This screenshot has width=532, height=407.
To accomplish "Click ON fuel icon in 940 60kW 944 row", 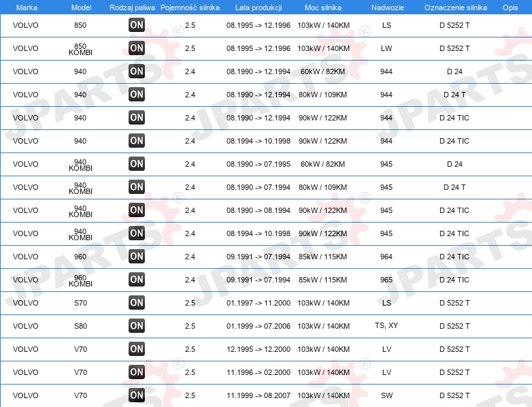I will click(x=137, y=71).
